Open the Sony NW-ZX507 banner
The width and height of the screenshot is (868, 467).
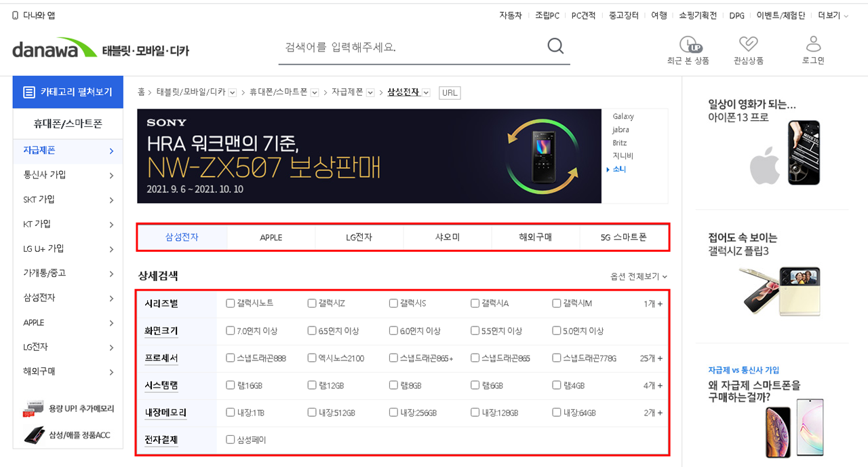point(369,156)
